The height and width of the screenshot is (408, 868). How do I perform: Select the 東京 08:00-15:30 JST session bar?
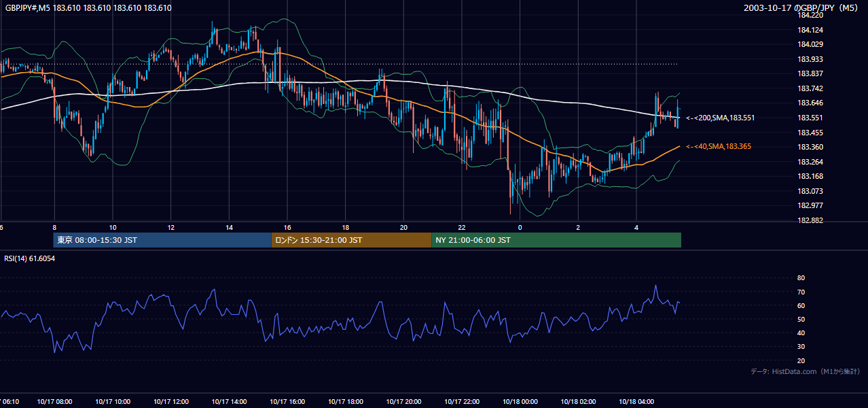[162, 240]
